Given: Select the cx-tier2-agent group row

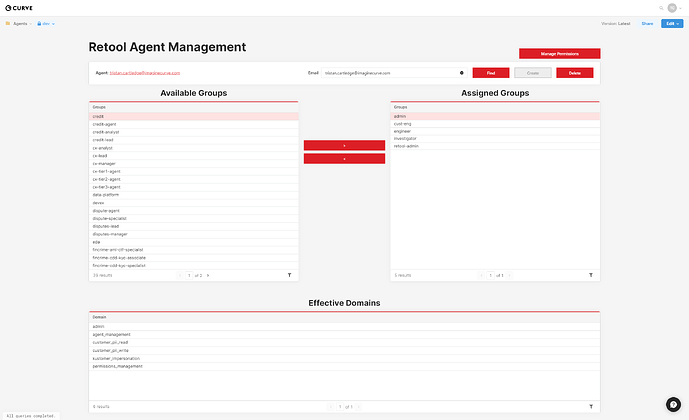Looking at the screenshot, I should (193, 179).
